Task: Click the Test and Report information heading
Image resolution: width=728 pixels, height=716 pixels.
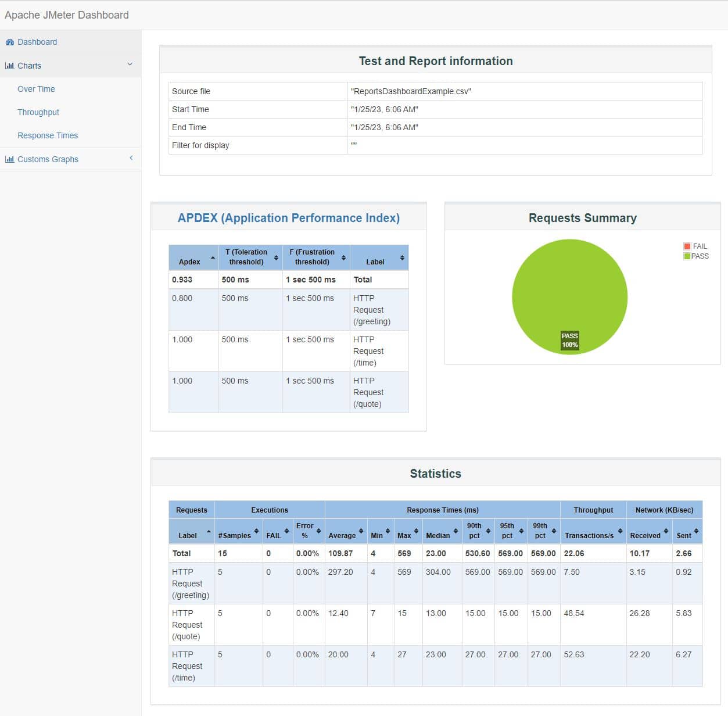Action: pos(436,61)
